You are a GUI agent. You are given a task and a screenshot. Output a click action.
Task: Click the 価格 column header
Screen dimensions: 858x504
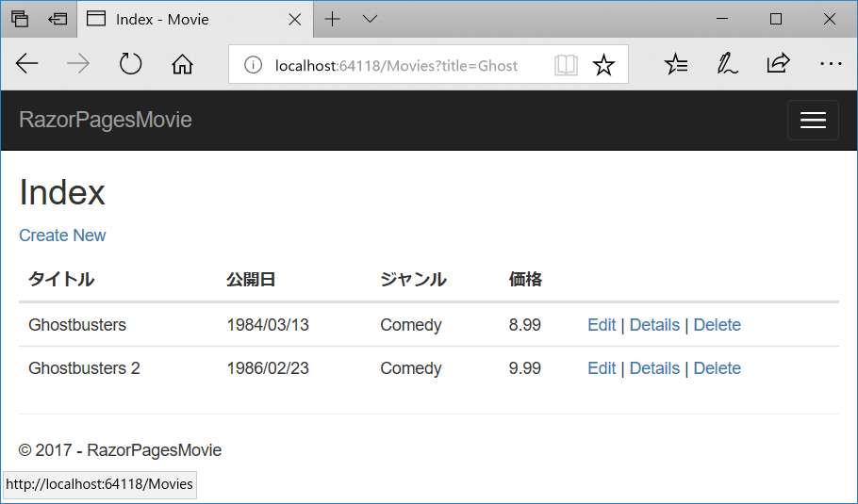tap(525, 280)
